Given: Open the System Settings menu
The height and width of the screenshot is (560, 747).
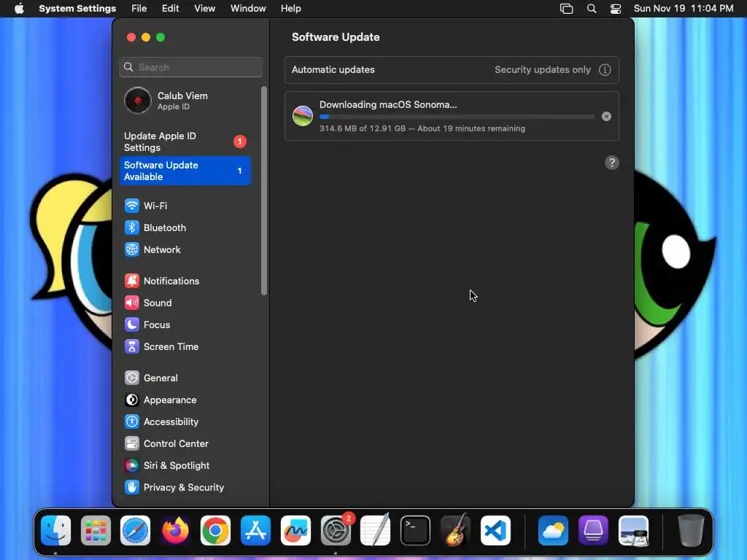Looking at the screenshot, I should (x=77, y=9).
